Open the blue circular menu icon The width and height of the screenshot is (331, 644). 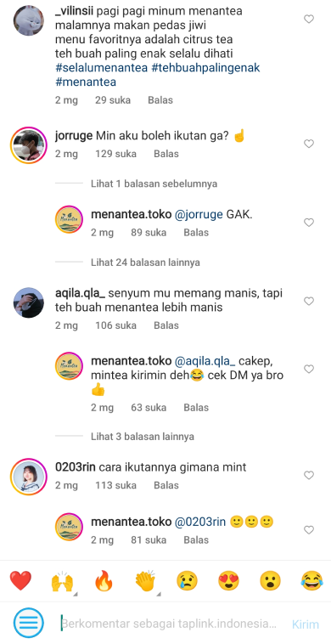pyautogui.click(x=28, y=623)
